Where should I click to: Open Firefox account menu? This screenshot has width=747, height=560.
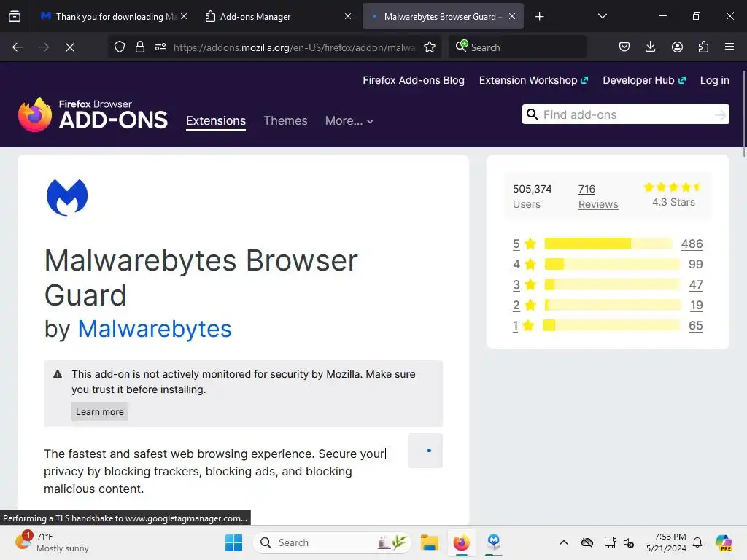coord(677,47)
